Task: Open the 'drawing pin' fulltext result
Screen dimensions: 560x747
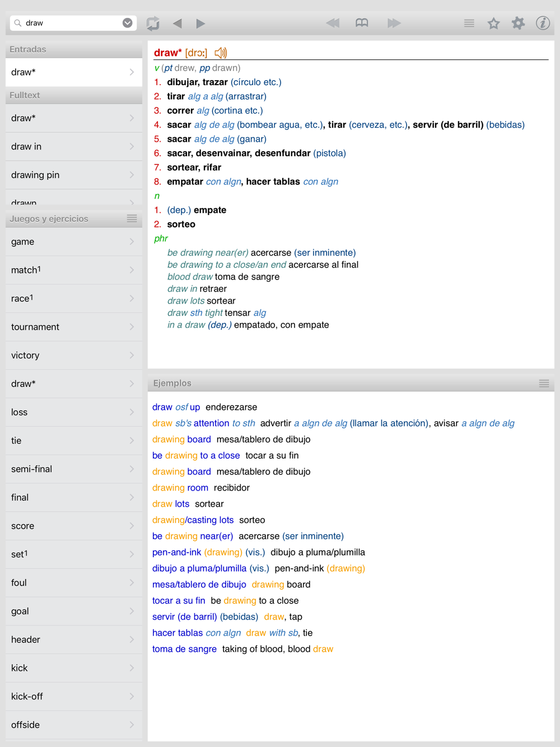Action: [x=74, y=175]
